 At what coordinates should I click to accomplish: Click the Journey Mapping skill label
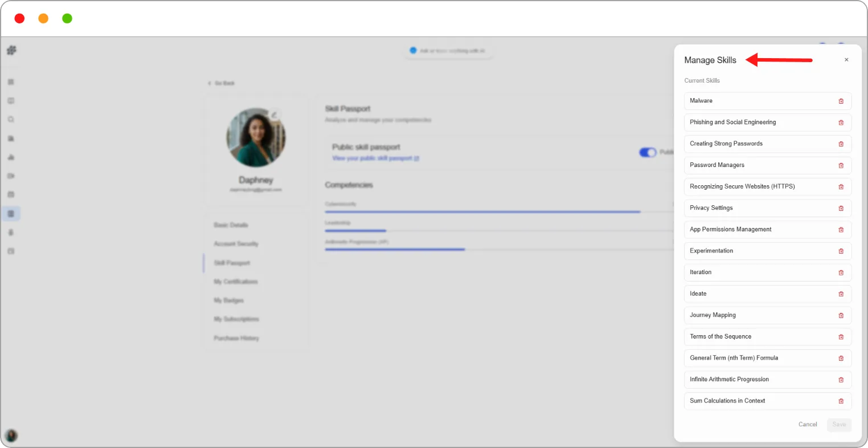pos(713,315)
